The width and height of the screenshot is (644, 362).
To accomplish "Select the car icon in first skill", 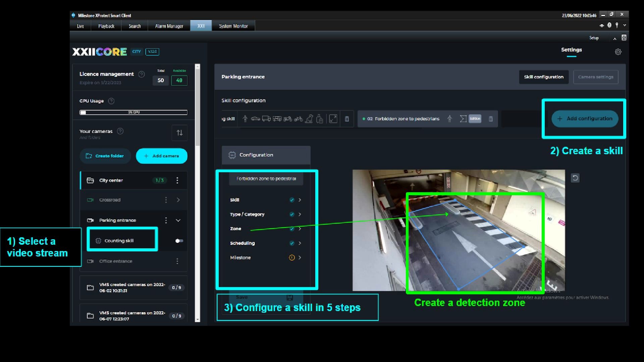I will coord(255,119).
